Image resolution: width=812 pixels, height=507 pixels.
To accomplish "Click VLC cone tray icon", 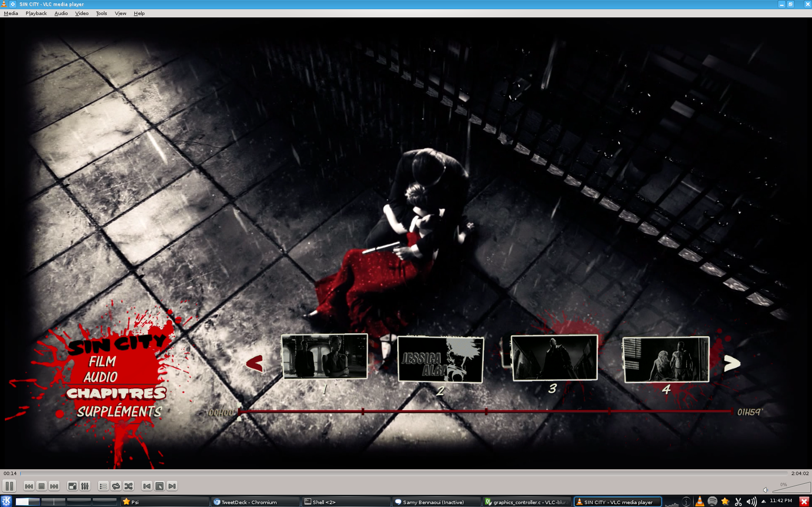I will tap(699, 502).
